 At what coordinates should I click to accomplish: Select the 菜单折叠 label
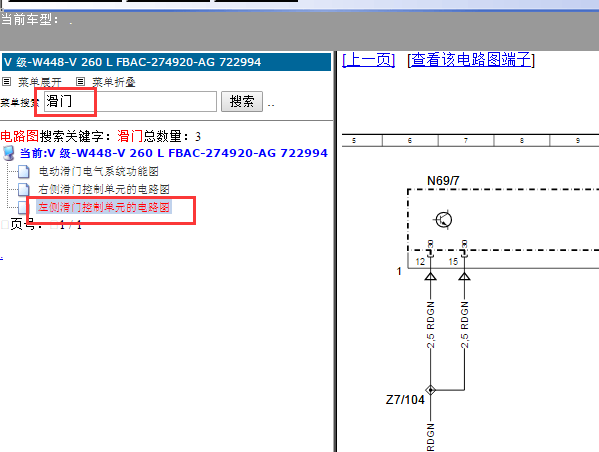(114, 82)
